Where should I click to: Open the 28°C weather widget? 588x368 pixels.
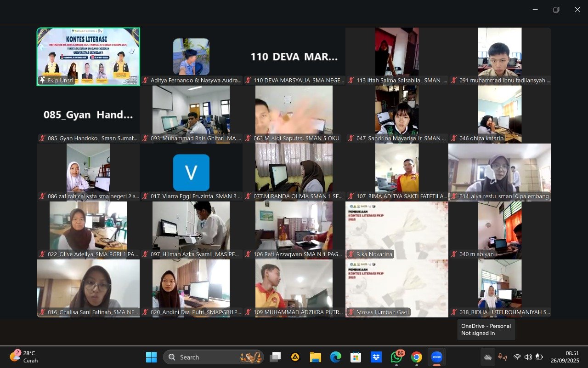click(23, 357)
